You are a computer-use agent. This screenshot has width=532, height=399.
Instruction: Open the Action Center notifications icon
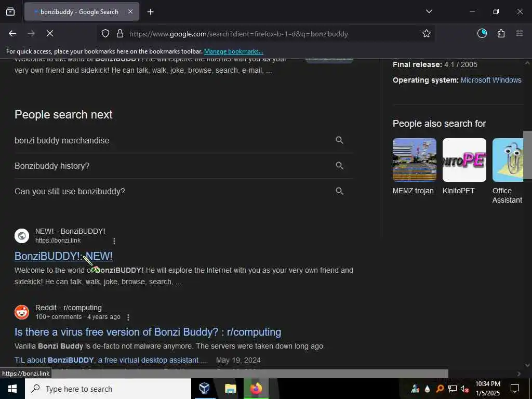coord(515,389)
